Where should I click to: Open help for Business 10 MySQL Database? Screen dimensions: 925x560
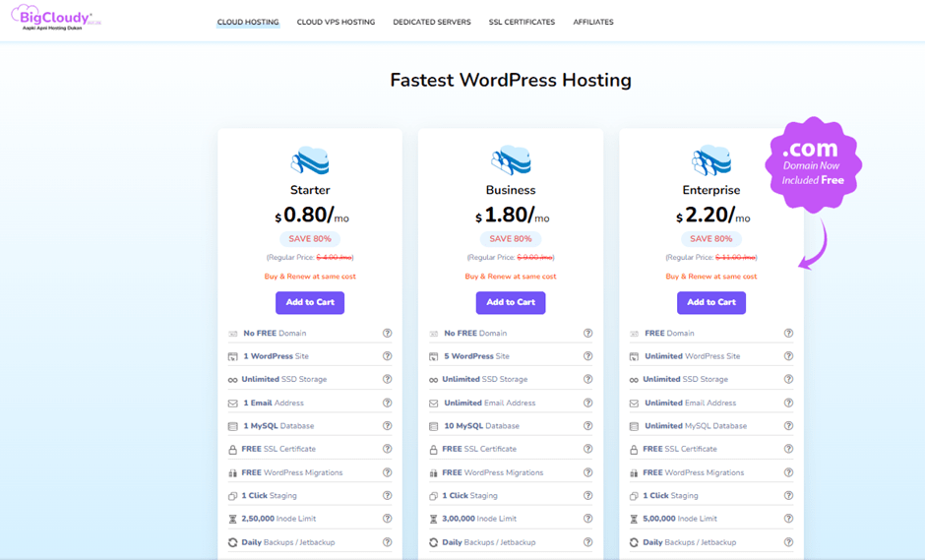coord(587,425)
